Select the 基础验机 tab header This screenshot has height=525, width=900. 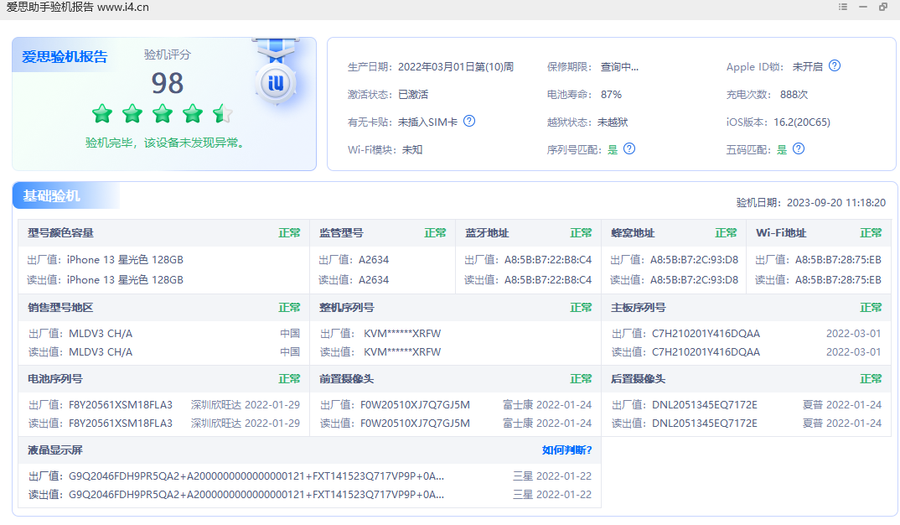pos(52,196)
